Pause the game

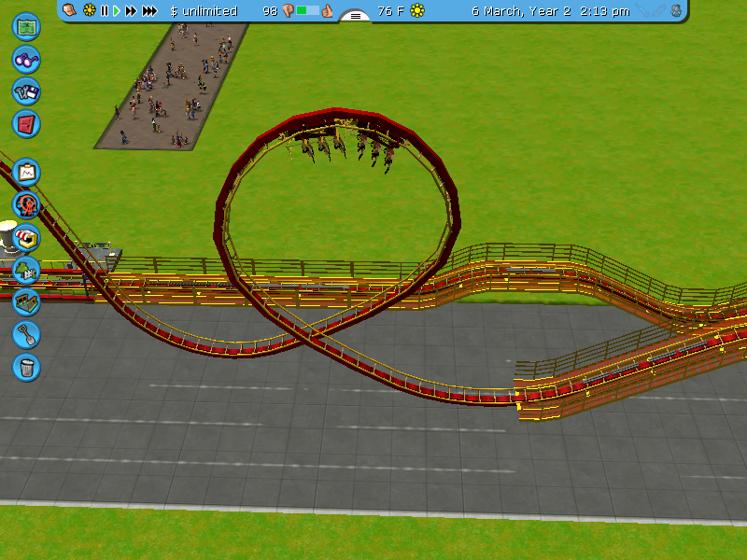(105, 10)
